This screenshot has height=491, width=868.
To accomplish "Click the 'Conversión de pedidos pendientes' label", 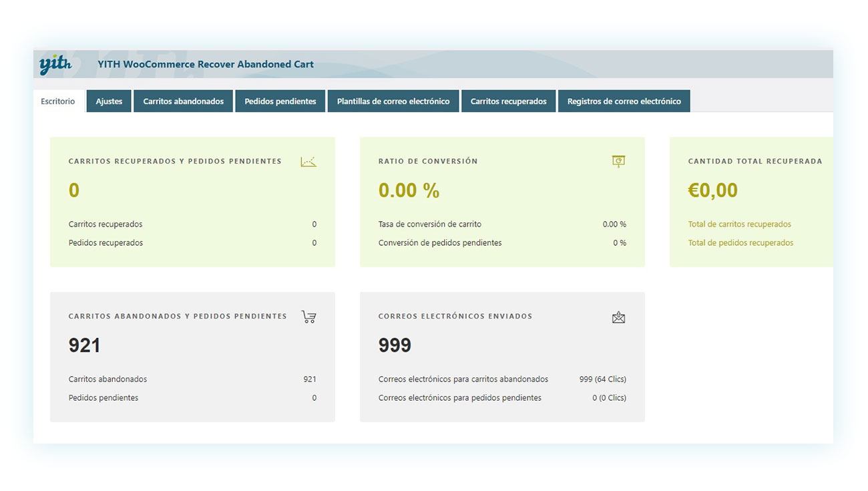I will (440, 243).
